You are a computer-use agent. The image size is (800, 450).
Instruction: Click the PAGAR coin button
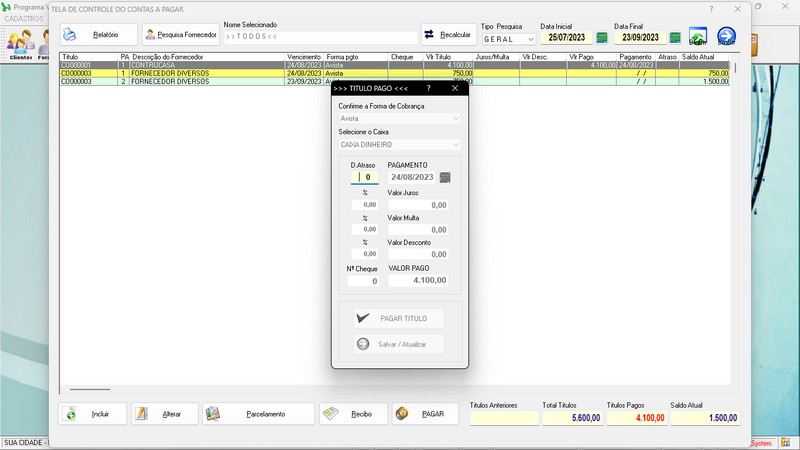pos(426,414)
